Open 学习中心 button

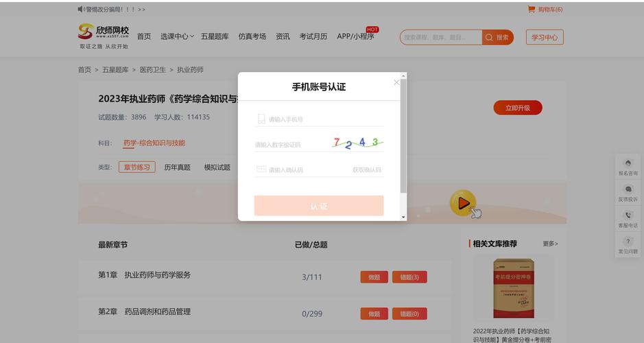pyautogui.click(x=545, y=37)
